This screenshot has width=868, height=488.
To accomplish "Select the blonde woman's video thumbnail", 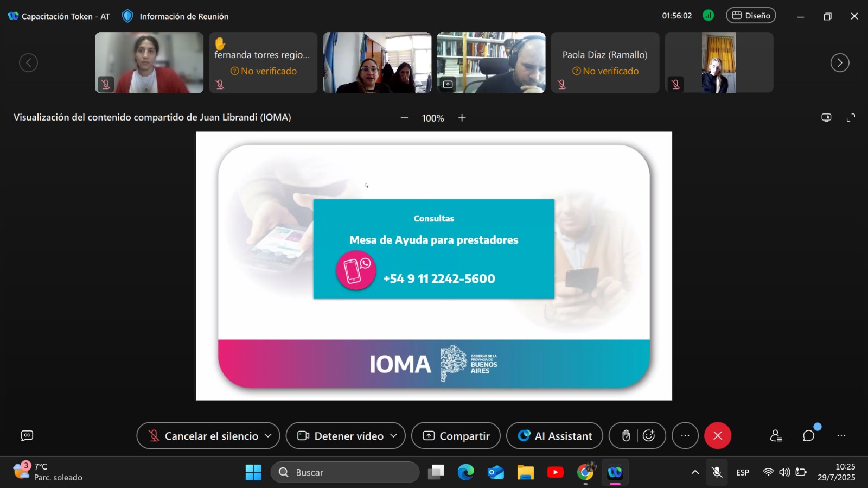I will [719, 62].
